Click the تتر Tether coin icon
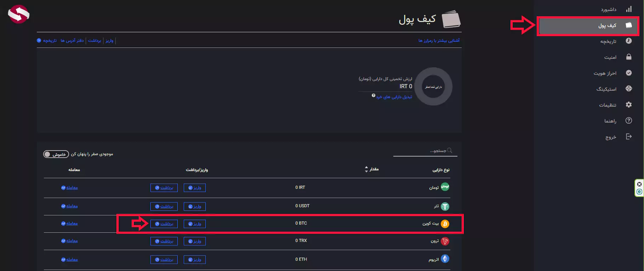This screenshot has width=644, height=271. click(x=445, y=206)
